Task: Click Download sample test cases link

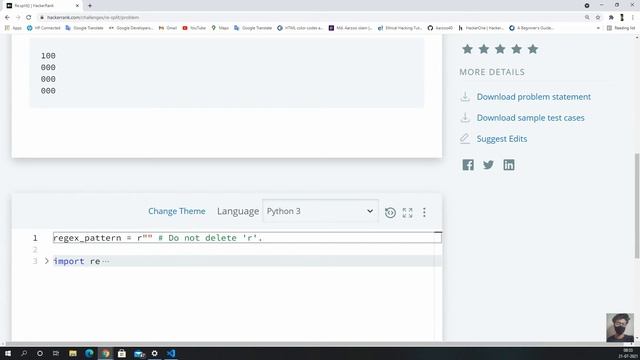Action: point(530,118)
